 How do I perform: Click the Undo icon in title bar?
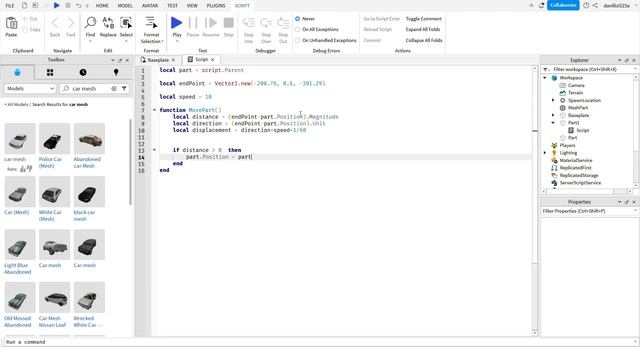coord(78,5)
